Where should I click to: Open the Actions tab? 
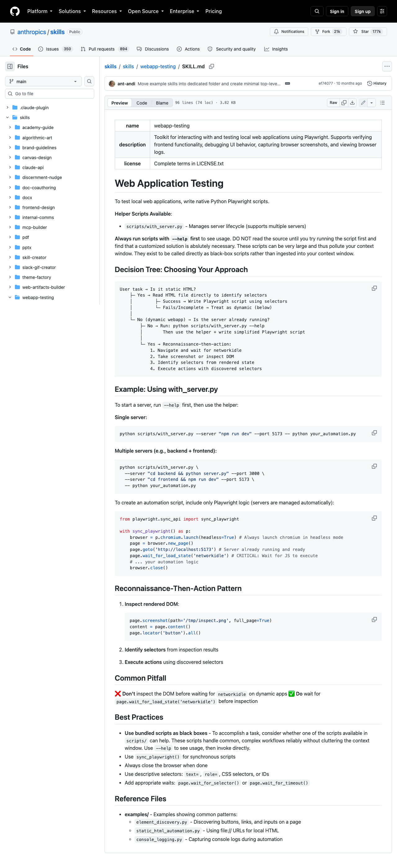pos(188,49)
